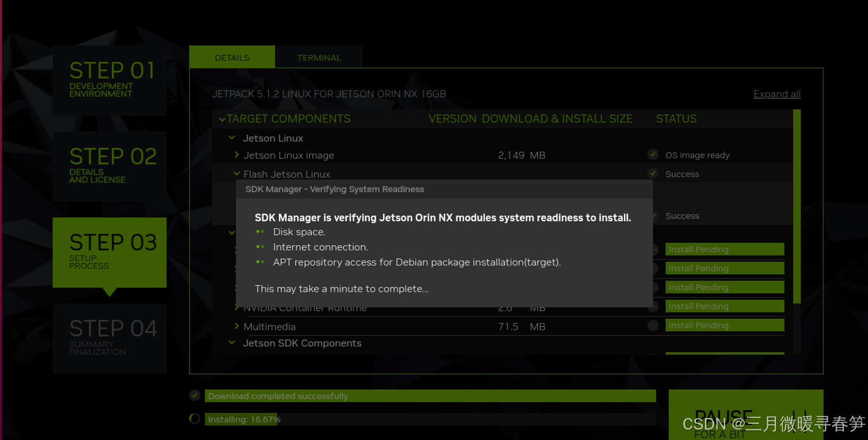This screenshot has width=868, height=440.
Task: Open STEP 04 Summary Finalization
Action: pyautogui.click(x=110, y=338)
